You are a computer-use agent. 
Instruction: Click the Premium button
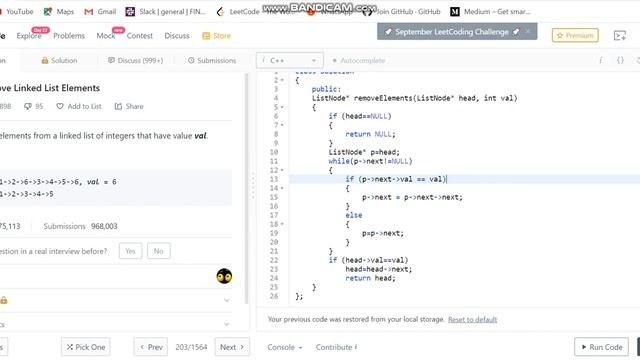click(575, 36)
